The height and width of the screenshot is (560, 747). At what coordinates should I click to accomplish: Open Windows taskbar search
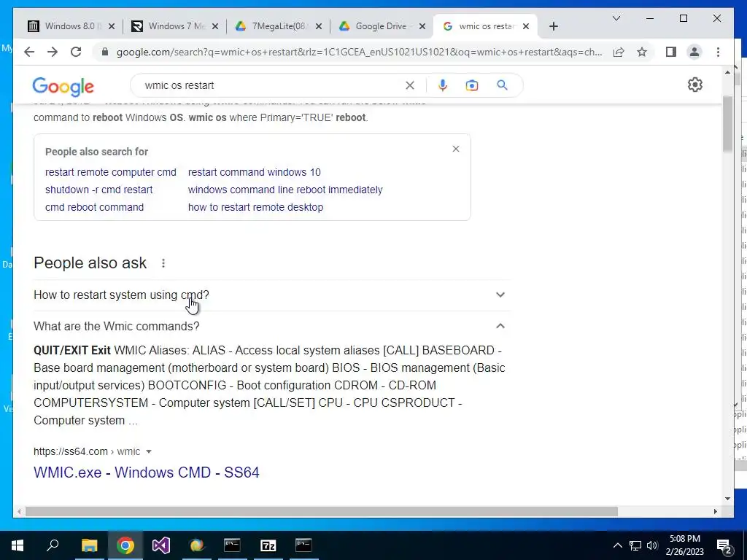[53, 545]
